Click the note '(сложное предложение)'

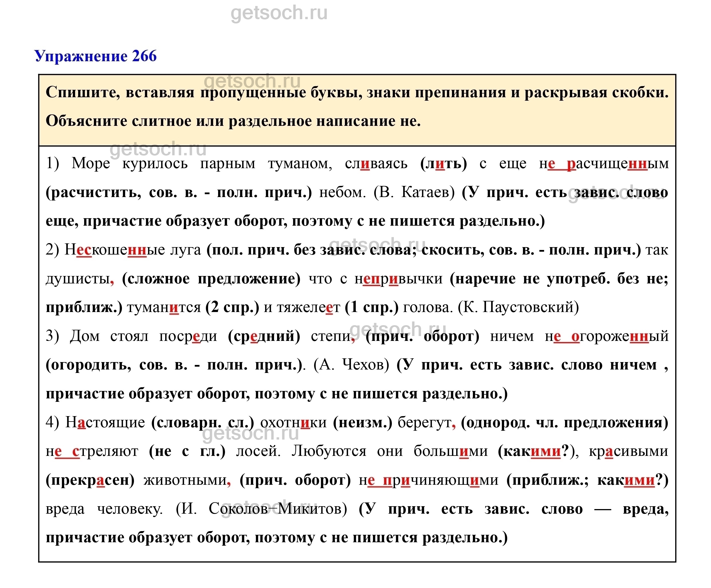click(x=211, y=279)
